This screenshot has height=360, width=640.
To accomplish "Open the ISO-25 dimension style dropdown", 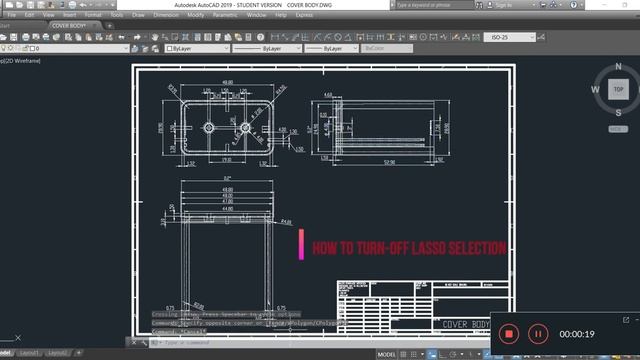I will point(509,38).
